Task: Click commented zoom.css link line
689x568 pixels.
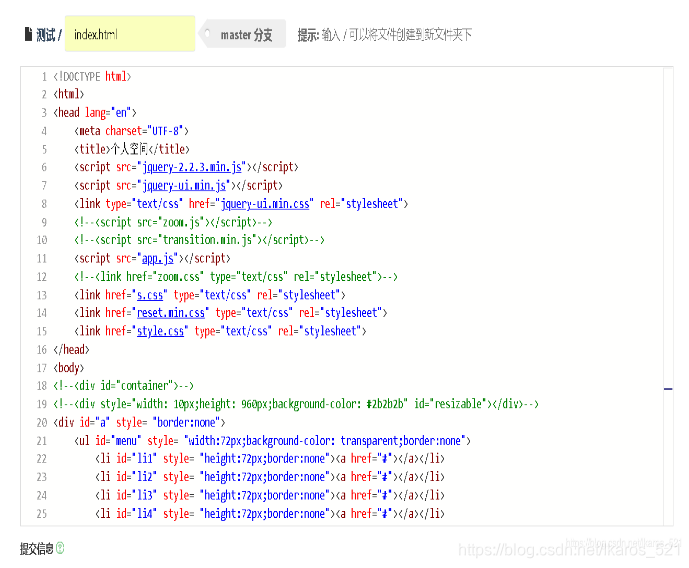Action: point(236,277)
